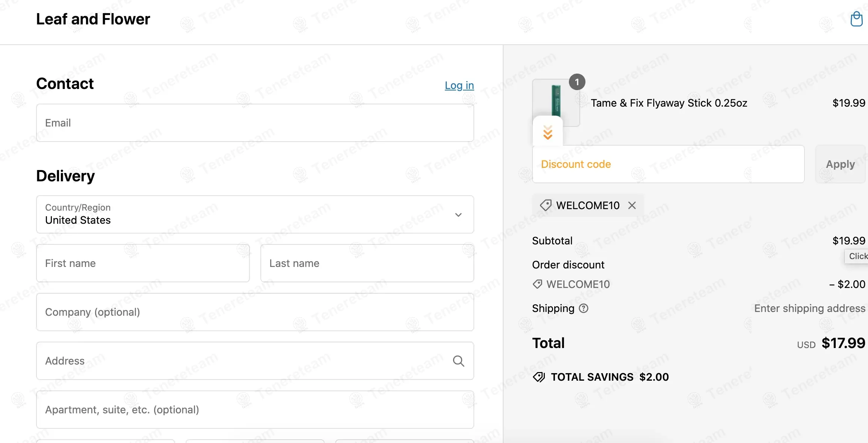Screen dimensions: 868x443
Task: Click the Flyaway Stick product thumbnail
Action: tap(555, 99)
